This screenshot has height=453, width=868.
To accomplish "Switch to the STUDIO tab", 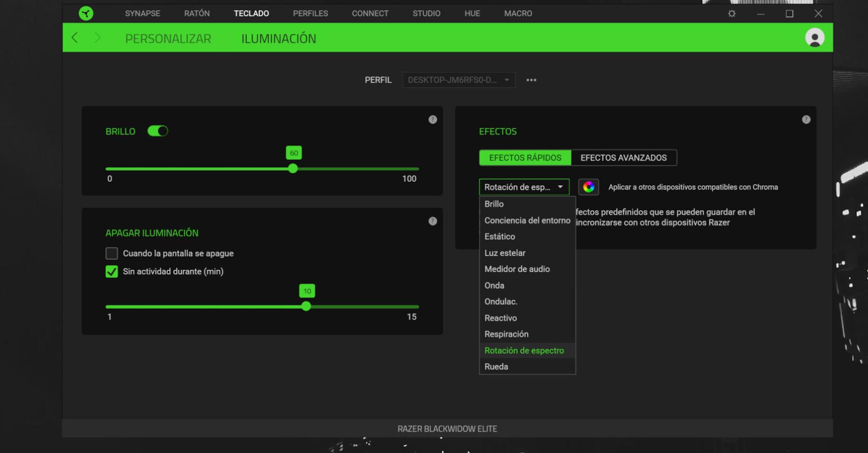I will tap(426, 14).
